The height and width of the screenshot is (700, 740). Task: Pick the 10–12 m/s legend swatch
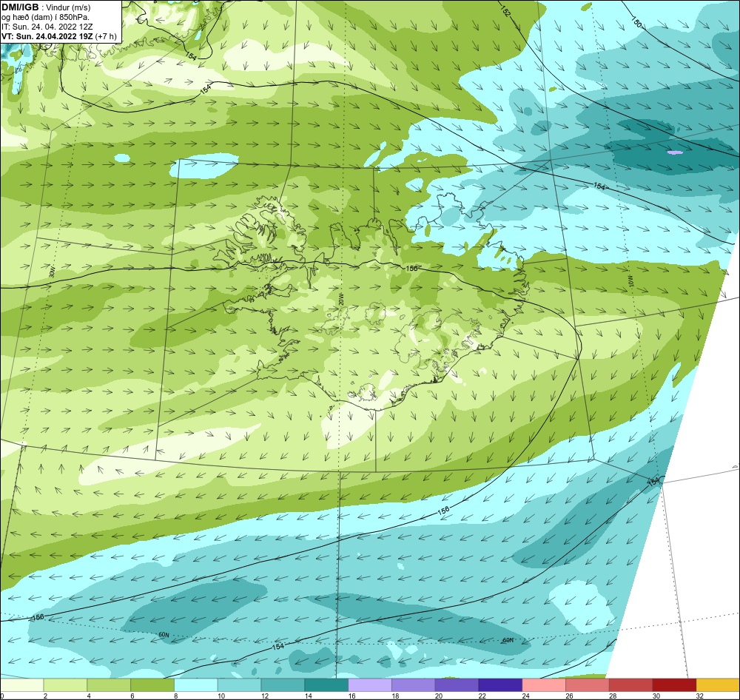tap(239, 684)
